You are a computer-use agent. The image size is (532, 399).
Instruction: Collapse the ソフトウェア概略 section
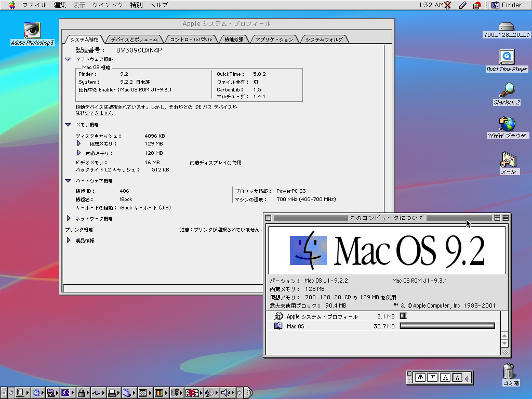tap(68, 59)
